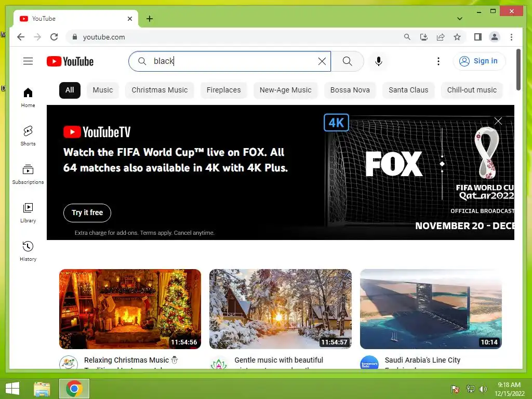Open the Chrome profile avatar
The height and width of the screenshot is (399, 532).
point(495,37)
